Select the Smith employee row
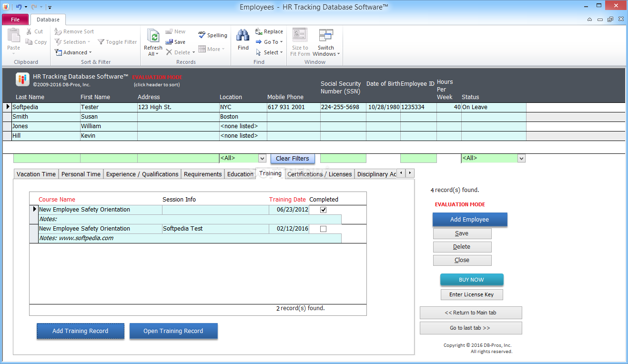 265,117
